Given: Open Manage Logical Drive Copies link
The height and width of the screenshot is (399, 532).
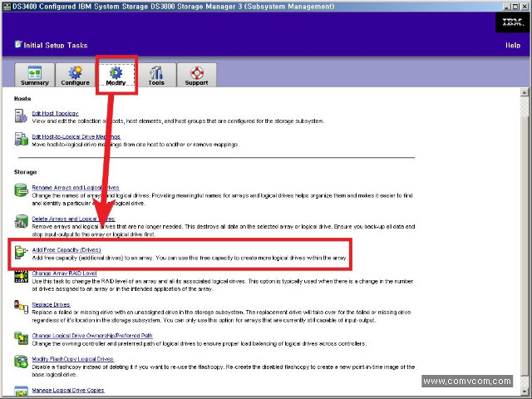Looking at the screenshot, I should (x=68, y=390).
